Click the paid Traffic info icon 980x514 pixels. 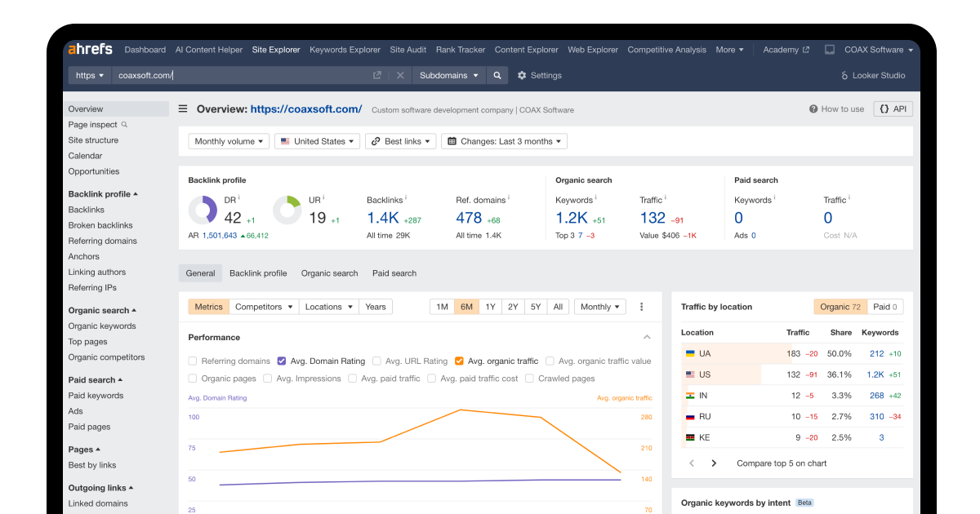(849, 197)
